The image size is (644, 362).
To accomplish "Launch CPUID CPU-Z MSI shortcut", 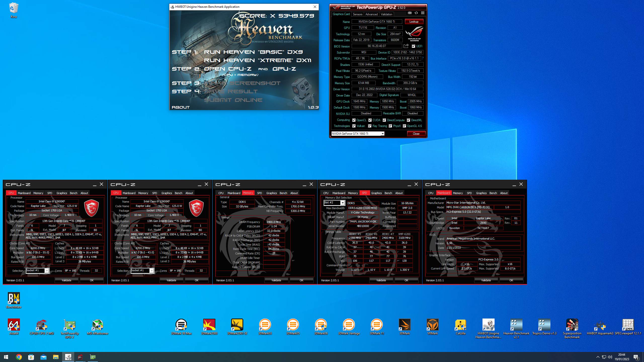I will pos(42,327).
